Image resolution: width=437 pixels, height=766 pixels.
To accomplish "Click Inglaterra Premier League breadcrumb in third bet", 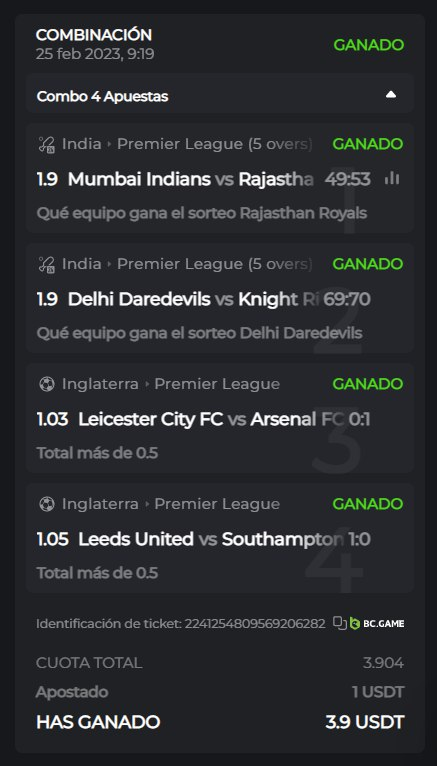I will pyautogui.click(x=170, y=384).
